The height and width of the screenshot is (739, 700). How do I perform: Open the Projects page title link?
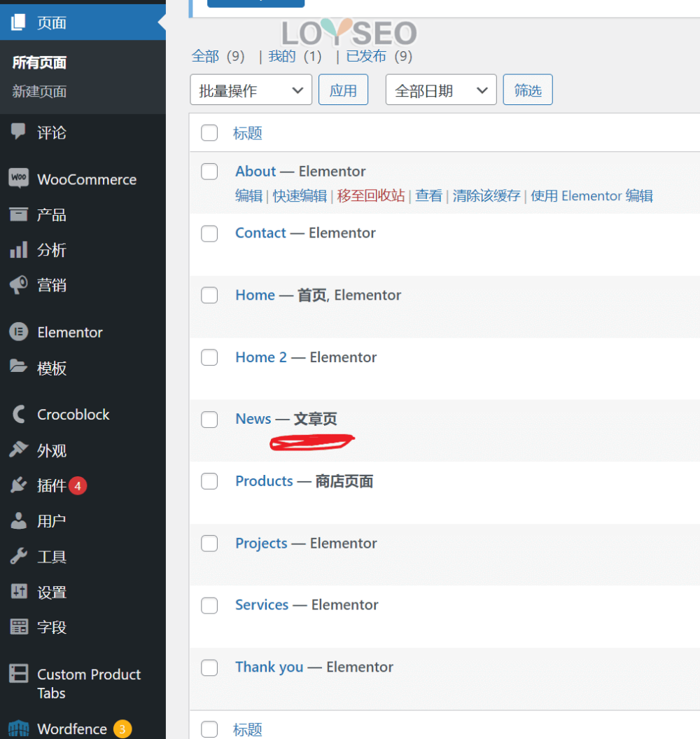point(261,544)
